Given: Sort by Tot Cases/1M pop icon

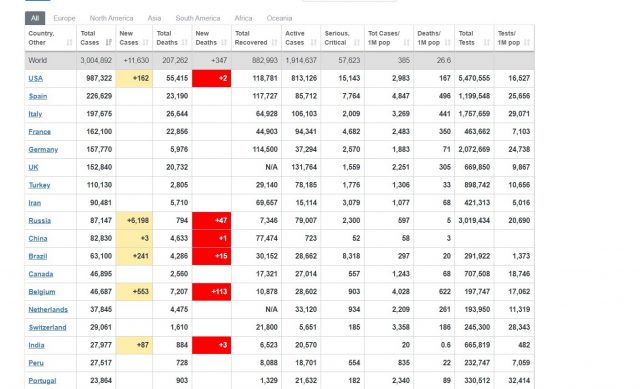Looking at the screenshot, I should coord(406,42).
